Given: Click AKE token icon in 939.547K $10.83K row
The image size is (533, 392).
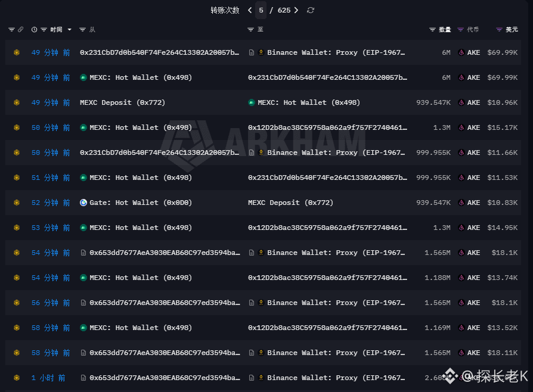Looking at the screenshot, I should 461,203.
